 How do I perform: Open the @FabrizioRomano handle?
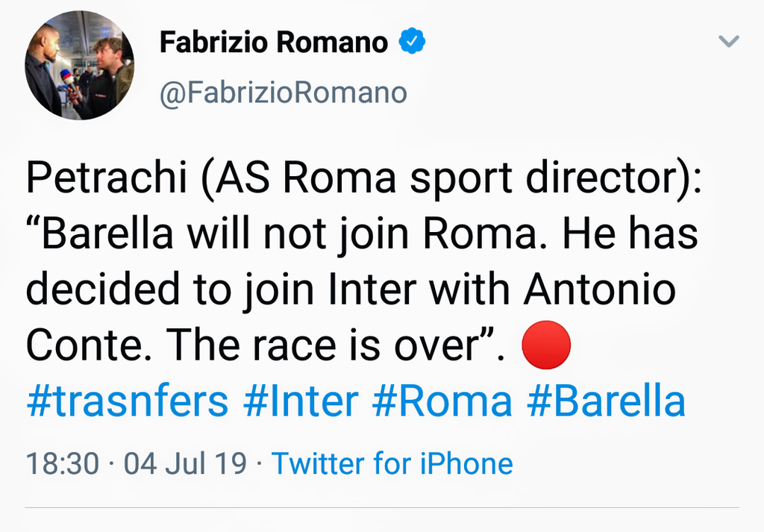(284, 93)
